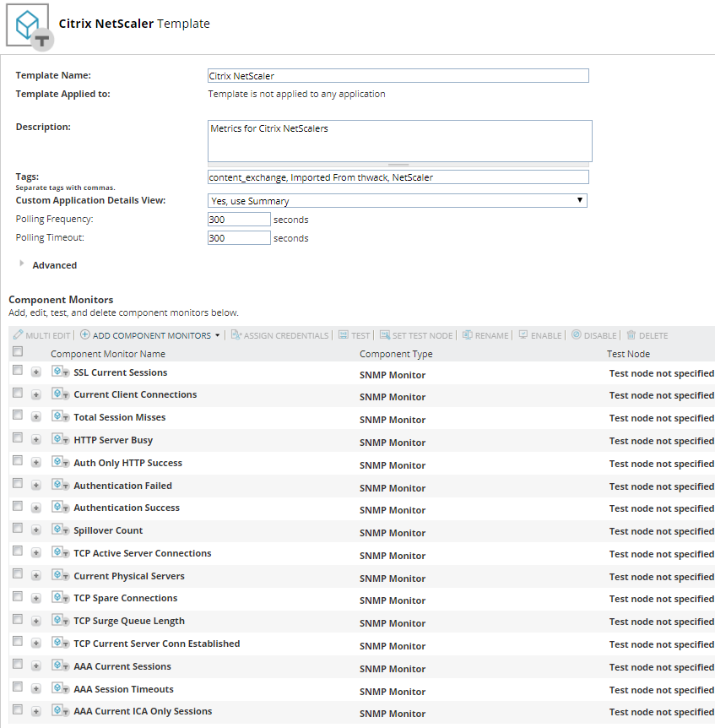
Task: Click the HTTP Server Busy monitor icon
Action: 60,439
